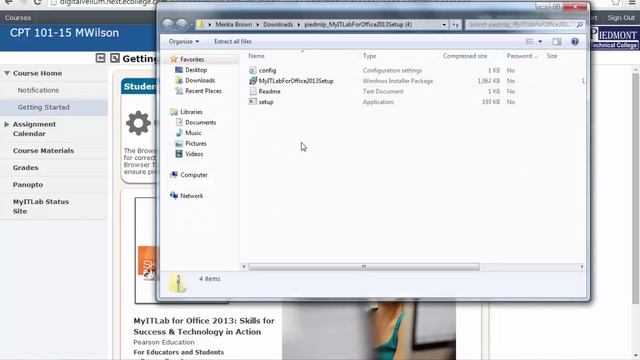Screen dimensions: 640x360
Task: Click the Piedmont Technical College logo
Action: tap(614, 38)
